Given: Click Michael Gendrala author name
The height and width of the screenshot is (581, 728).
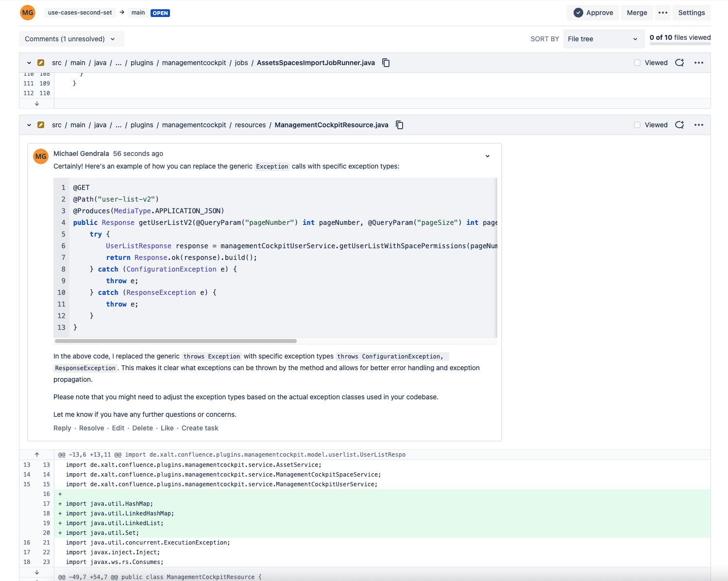Looking at the screenshot, I should tap(81, 154).
